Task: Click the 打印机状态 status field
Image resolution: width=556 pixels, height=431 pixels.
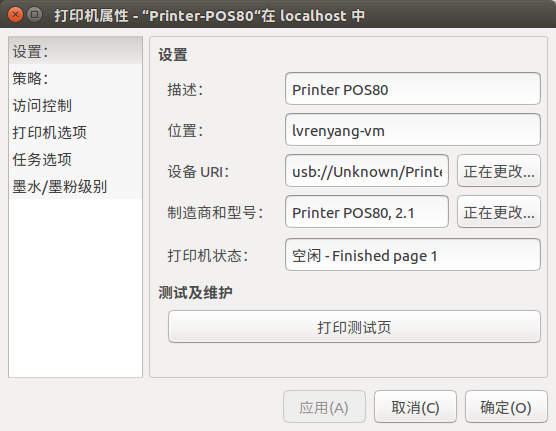Action: (413, 255)
